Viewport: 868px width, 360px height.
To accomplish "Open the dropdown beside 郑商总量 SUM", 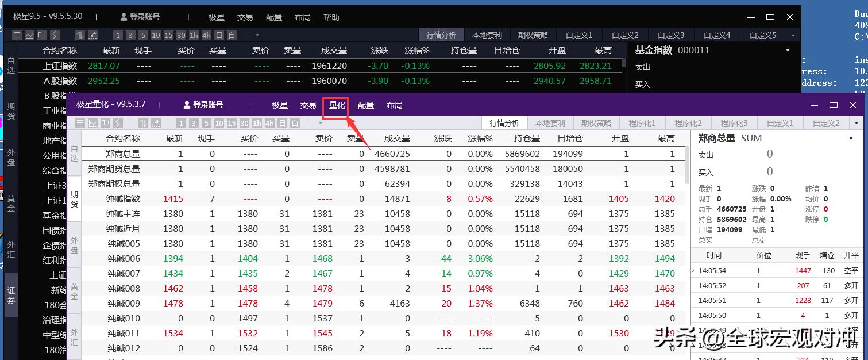I will (851, 138).
